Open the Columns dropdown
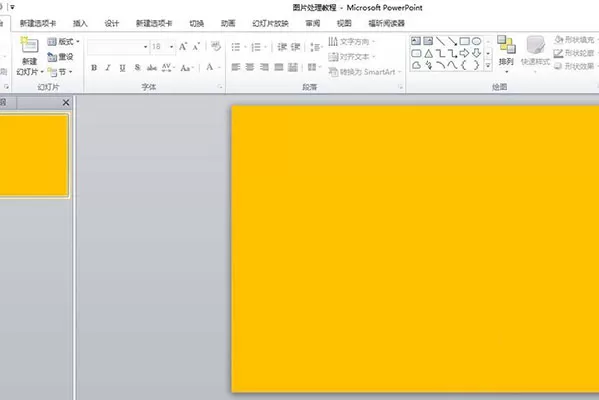599x400 pixels. (314, 68)
